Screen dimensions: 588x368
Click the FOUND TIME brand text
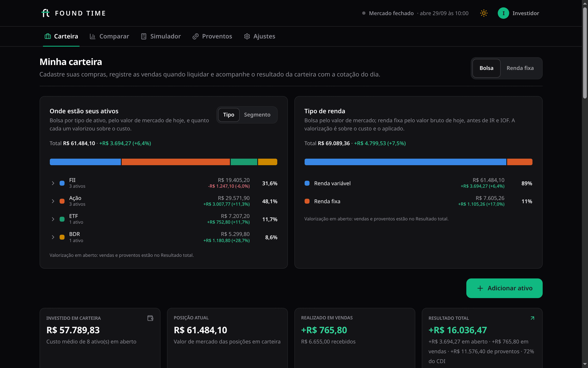(x=80, y=13)
